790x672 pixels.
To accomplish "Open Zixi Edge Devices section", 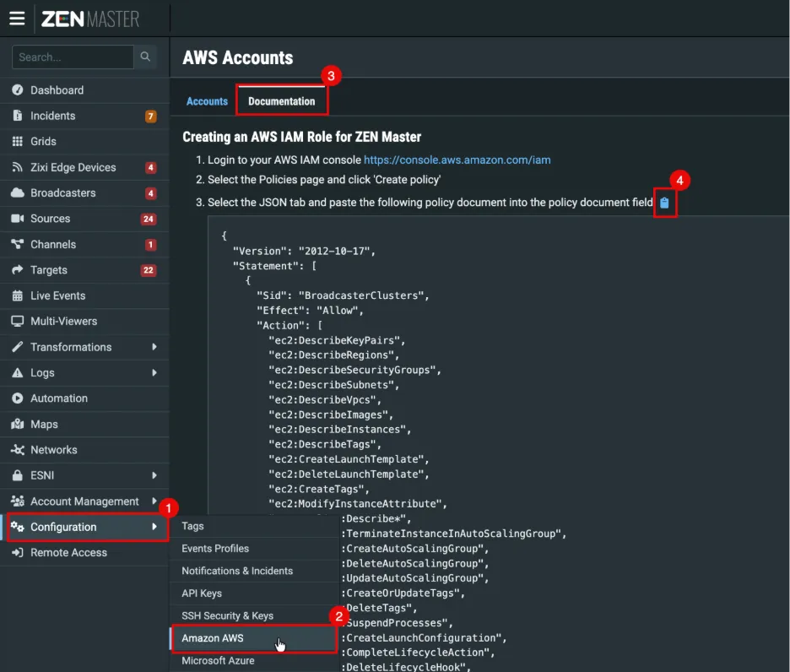I will point(84,167).
